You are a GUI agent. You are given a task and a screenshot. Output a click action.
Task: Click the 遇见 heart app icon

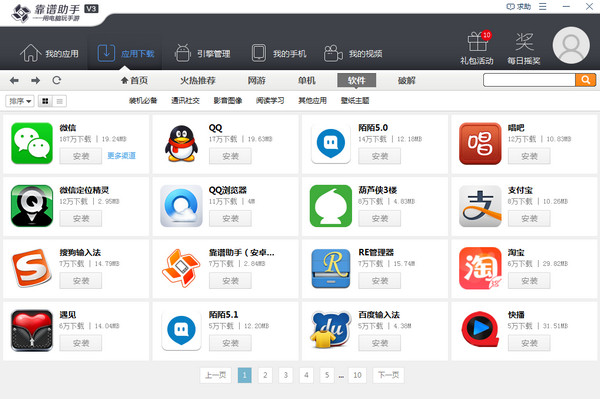click(x=32, y=331)
